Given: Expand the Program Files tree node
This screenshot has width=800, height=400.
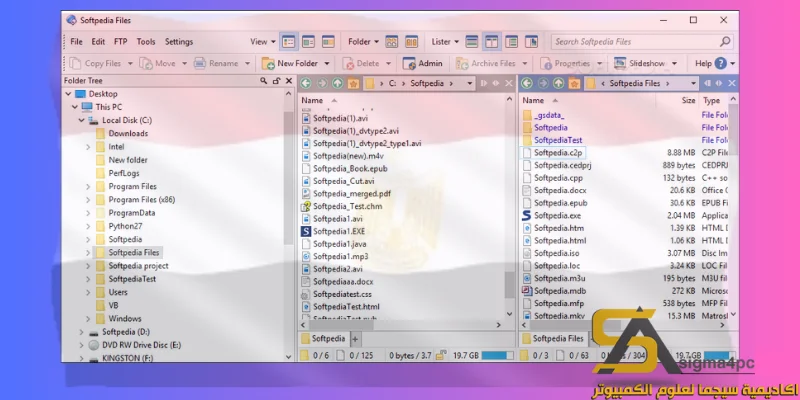Looking at the screenshot, I should click(x=88, y=187).
